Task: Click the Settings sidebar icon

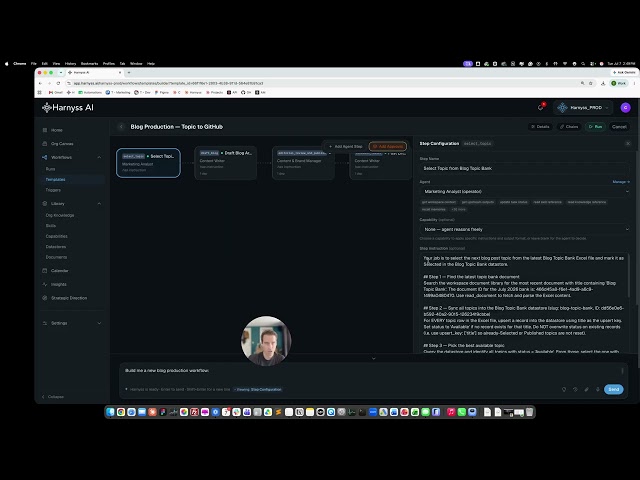Action: point(44,323)
